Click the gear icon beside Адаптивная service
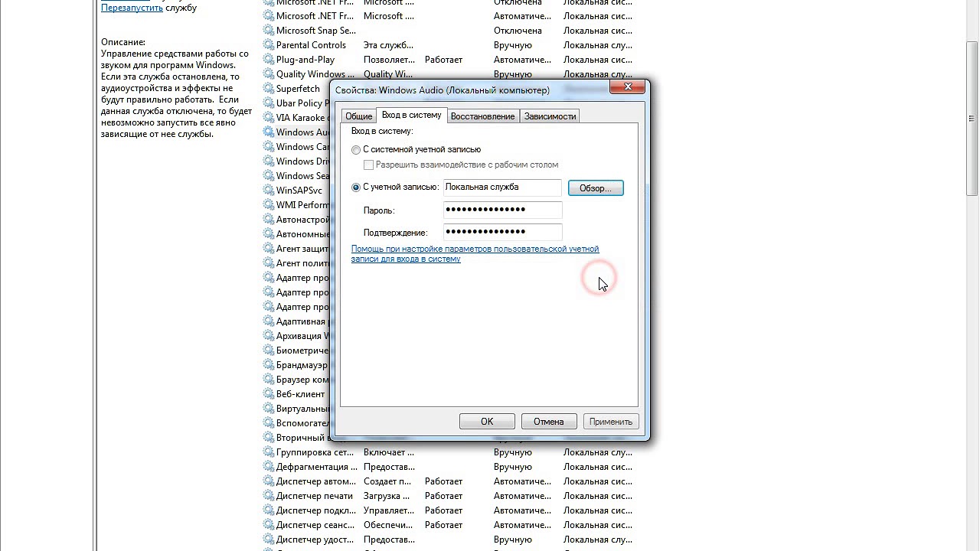The width and height of the screenshot is (980, 551). click(x=269, y=321)
